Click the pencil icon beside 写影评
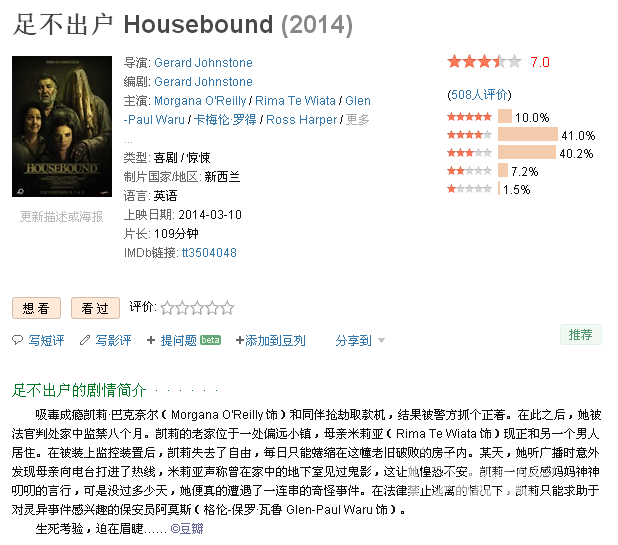This screenshot has height=545, width=618. (85, 340)
